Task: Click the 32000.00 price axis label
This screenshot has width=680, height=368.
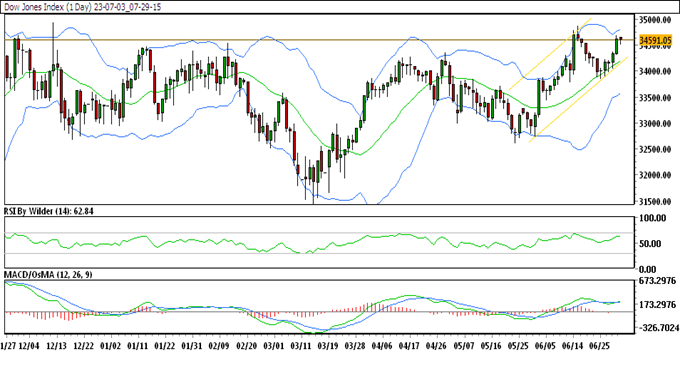Action: [655, 175]
